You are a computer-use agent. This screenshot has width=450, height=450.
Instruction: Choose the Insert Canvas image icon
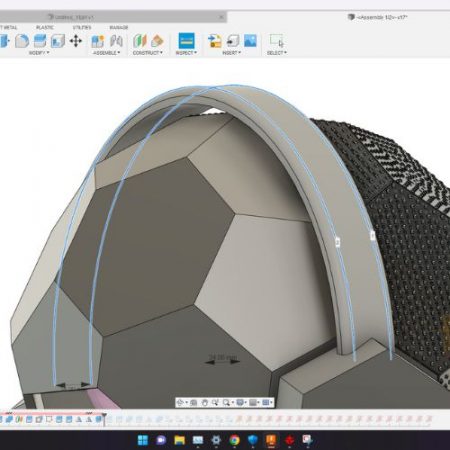[x=250, y=41]
